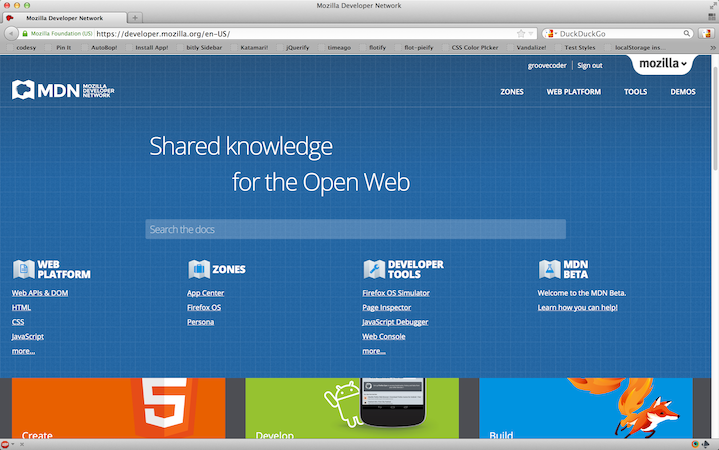Select the Mozilla Developer Network tab
The width and height of the screenshot is (719, 450).
[64, 18]
